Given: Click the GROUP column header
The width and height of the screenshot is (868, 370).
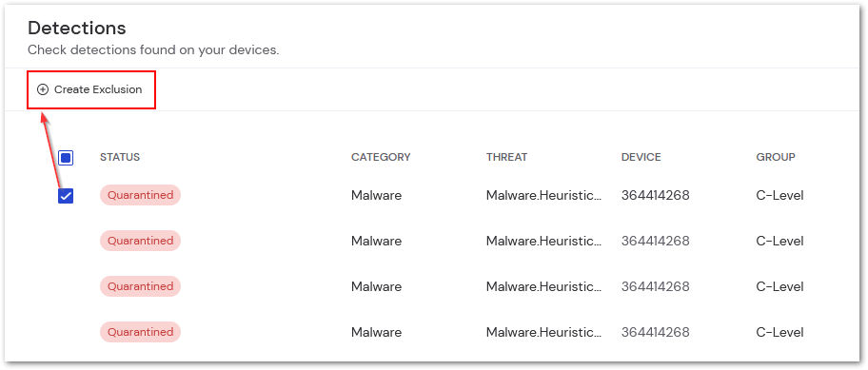Looking at the screenshot, I should point(776,157).
